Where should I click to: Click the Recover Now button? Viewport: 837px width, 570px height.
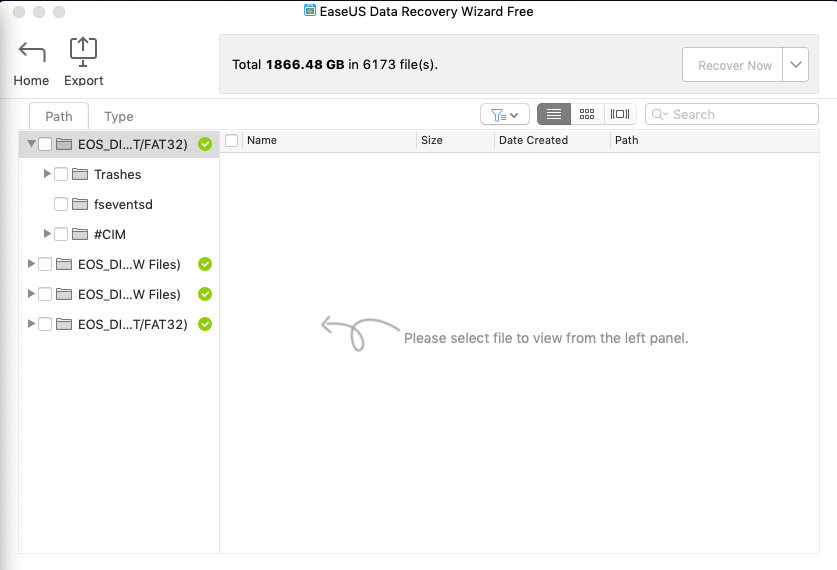[732, 65]
